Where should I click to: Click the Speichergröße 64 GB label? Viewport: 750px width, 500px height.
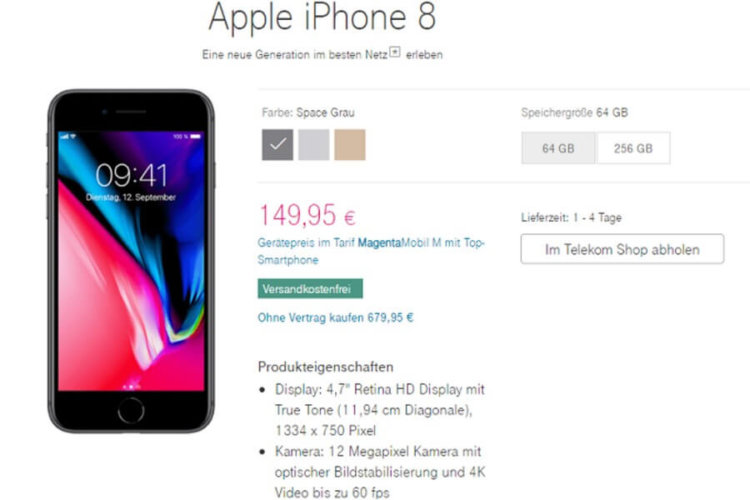point(574,113)
